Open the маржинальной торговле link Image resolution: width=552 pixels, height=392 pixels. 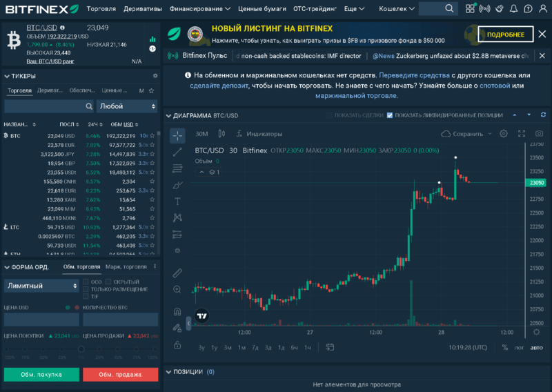(355, 95)
